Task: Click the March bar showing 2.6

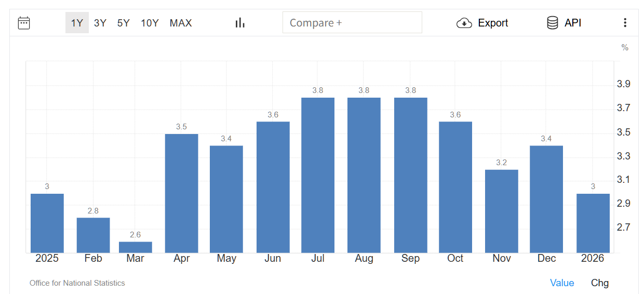Action: click(x=136, y=247)
